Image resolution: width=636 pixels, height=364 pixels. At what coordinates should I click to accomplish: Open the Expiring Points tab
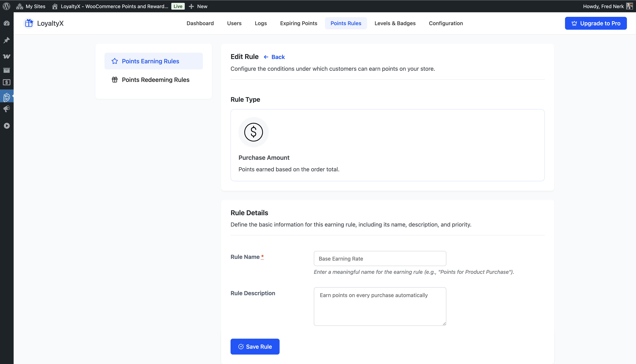tap(299, 23)
